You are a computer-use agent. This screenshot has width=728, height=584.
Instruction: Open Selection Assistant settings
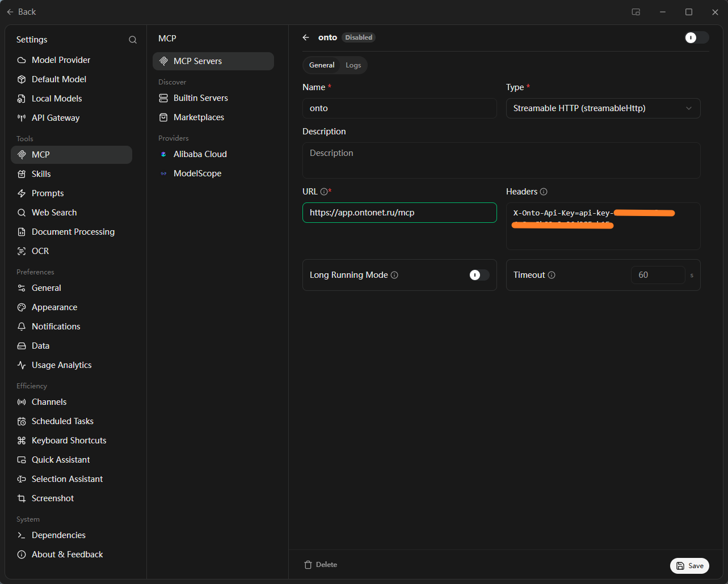(x=71, y=479)
